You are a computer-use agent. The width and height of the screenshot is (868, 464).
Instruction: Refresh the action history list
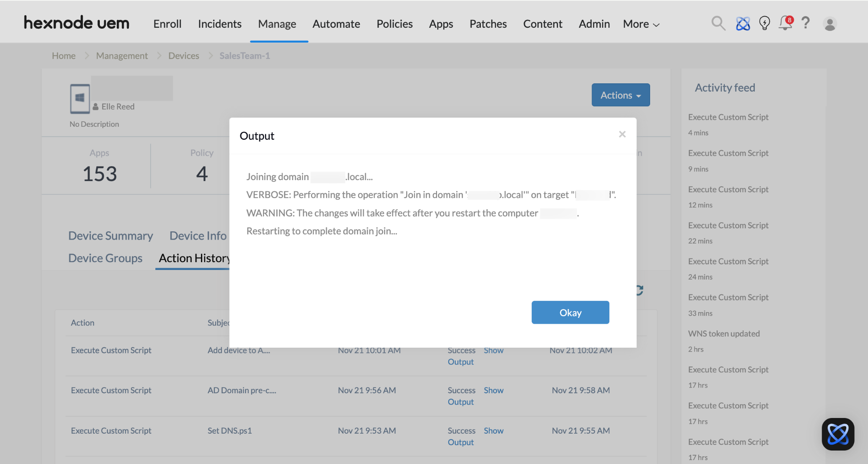(x=639, y=290)
